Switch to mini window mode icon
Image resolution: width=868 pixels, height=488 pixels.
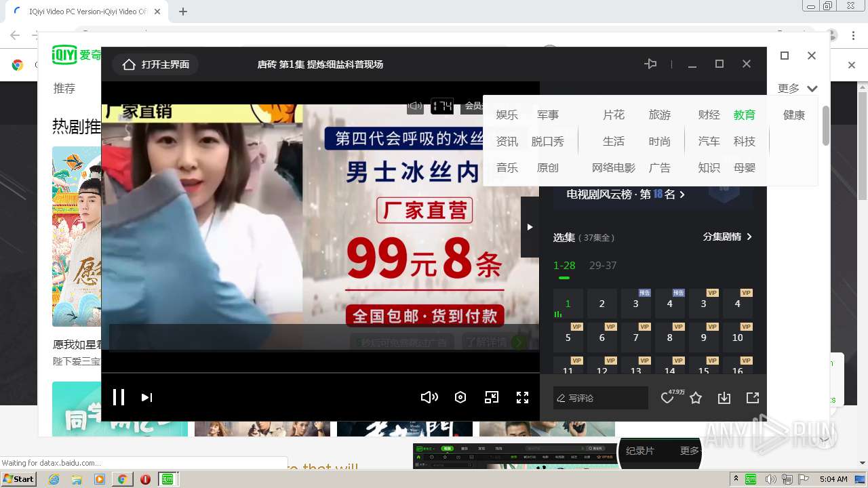492,397
